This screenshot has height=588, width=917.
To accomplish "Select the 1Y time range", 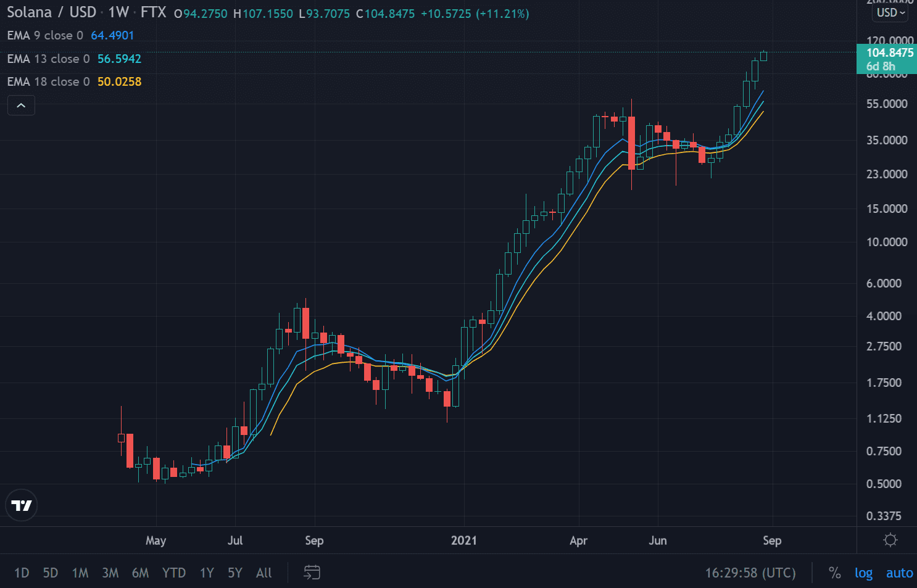I will (x=207, y=573).
